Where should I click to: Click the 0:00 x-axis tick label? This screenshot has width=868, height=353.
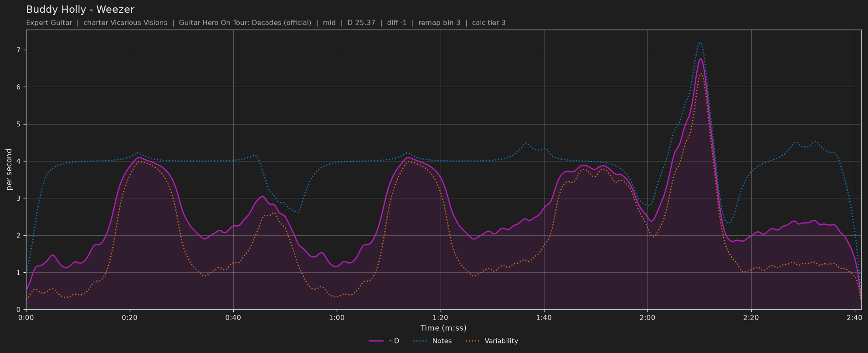(x=26, y=317)
